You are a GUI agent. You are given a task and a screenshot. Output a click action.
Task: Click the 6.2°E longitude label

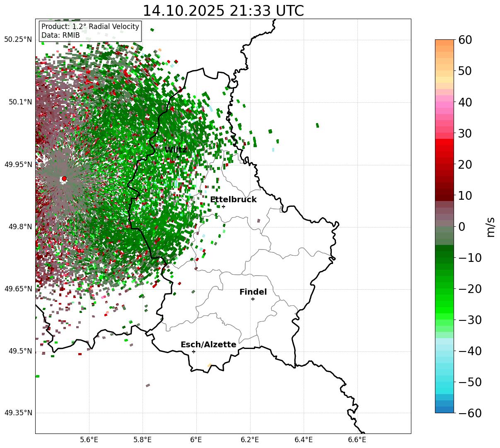tap(250, 440)
